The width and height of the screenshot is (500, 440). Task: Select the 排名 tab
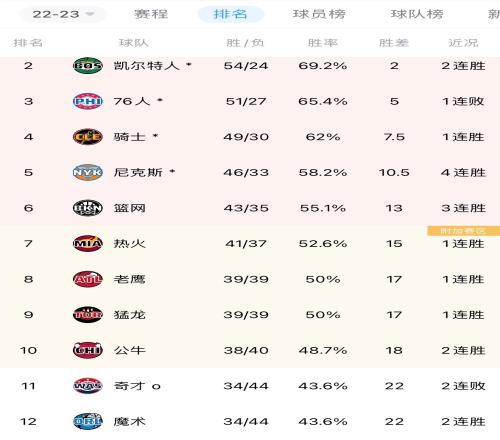(x=231, y=14)
